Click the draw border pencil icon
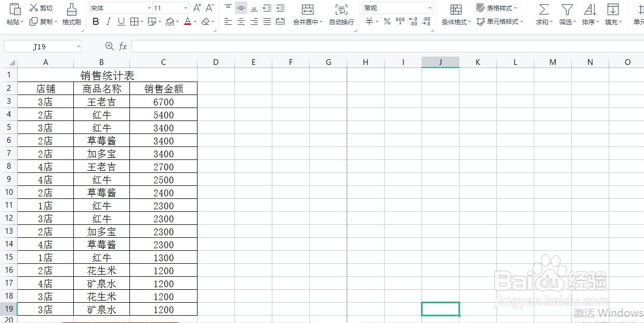 pos(151,22)
